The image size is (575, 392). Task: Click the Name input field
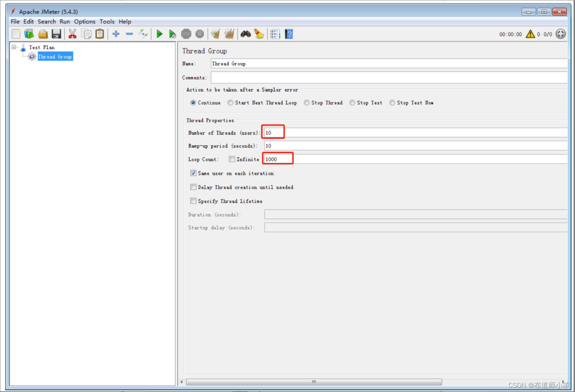click(389, 64)
